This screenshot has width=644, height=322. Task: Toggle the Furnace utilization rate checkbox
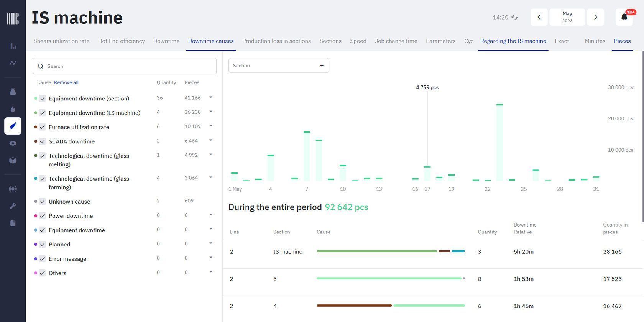42,127
